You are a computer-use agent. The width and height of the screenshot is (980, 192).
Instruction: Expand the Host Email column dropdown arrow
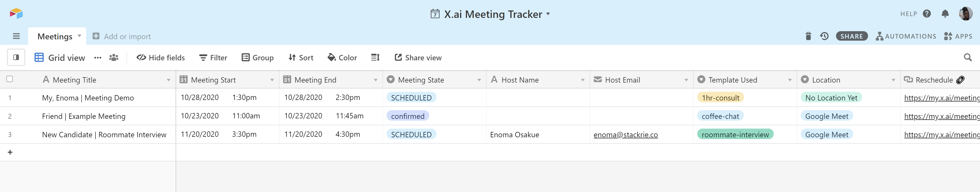(x=686, y=80)
